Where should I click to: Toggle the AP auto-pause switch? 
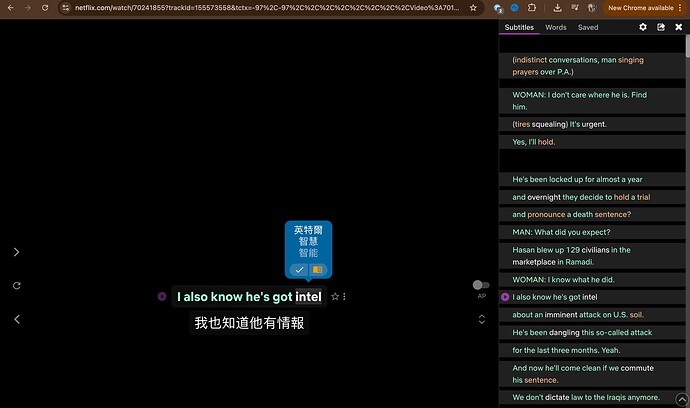click(481, 285)
